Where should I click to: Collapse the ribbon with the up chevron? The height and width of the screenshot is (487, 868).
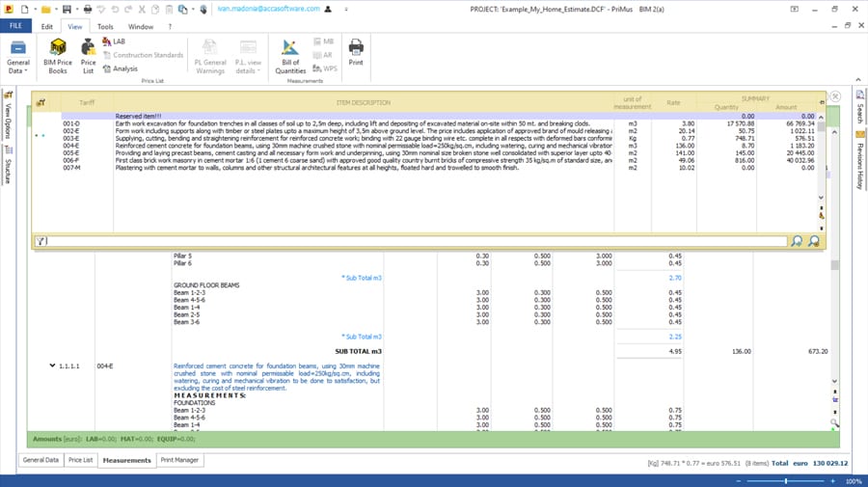(858, 80)
